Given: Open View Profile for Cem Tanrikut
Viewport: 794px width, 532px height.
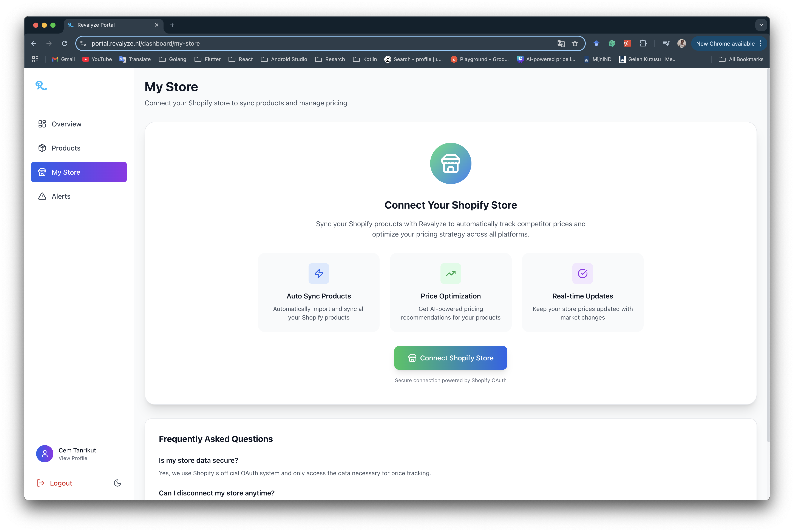Looking at the screenshot, I should click(x=73, y=458).
